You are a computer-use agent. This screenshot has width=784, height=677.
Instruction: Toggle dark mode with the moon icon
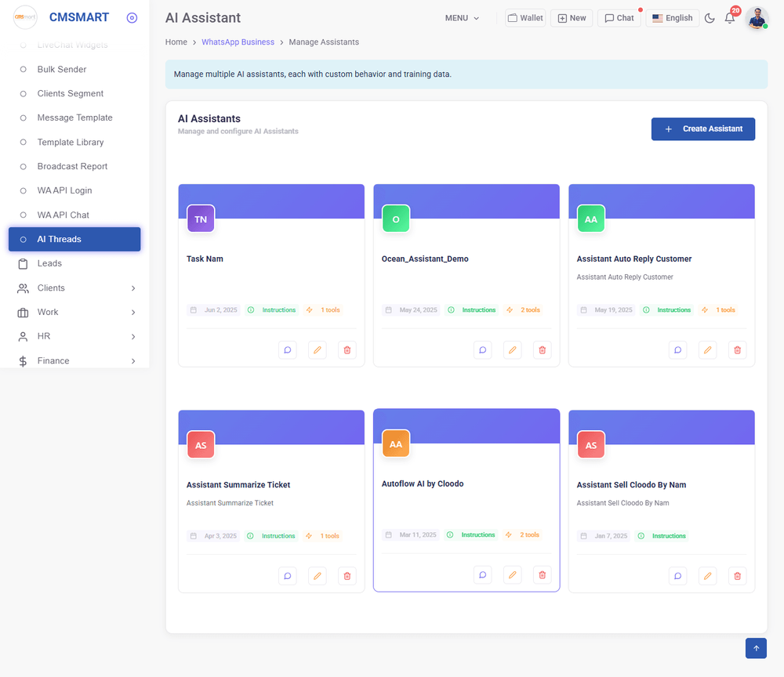(710, 18)
